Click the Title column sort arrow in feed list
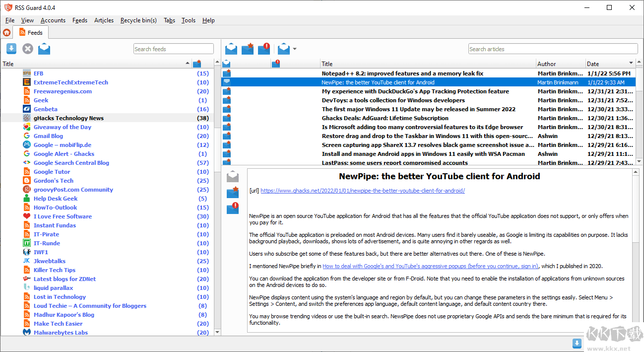This screenshot has width=644, height=352. pyautogui.click(x=188, y=63)
